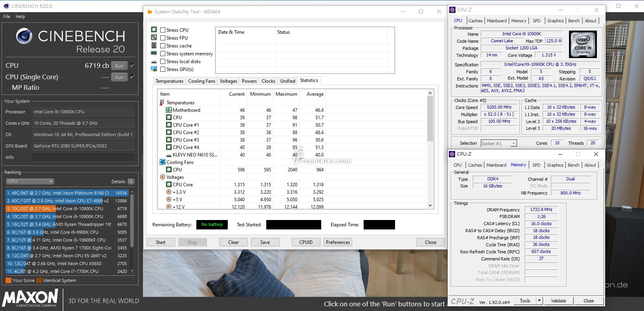Image resolution: width=644 pixels, height=311 pixels.
Task: Click the Cinebench sphere logo
Action: click(x=24, y=36)
